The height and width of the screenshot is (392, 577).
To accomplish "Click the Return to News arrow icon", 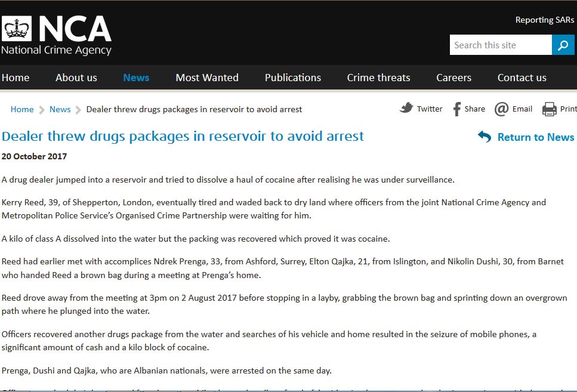I will [x=485, y=137].
